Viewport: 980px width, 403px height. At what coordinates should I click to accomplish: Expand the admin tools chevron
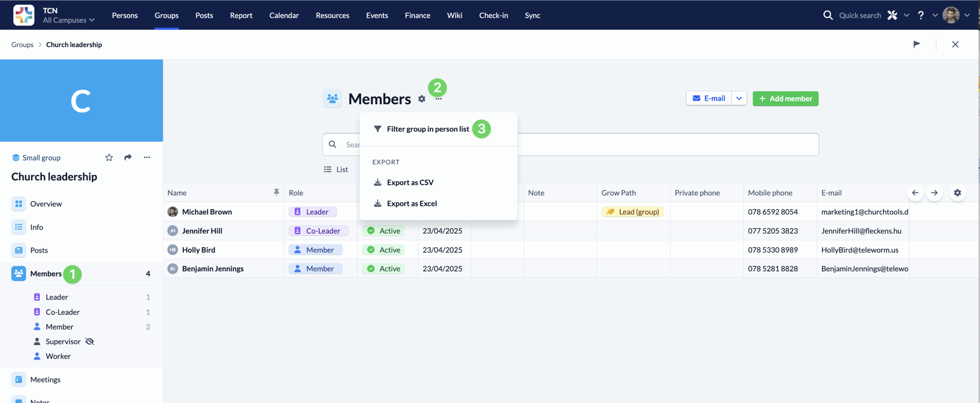tap(906, 15)
